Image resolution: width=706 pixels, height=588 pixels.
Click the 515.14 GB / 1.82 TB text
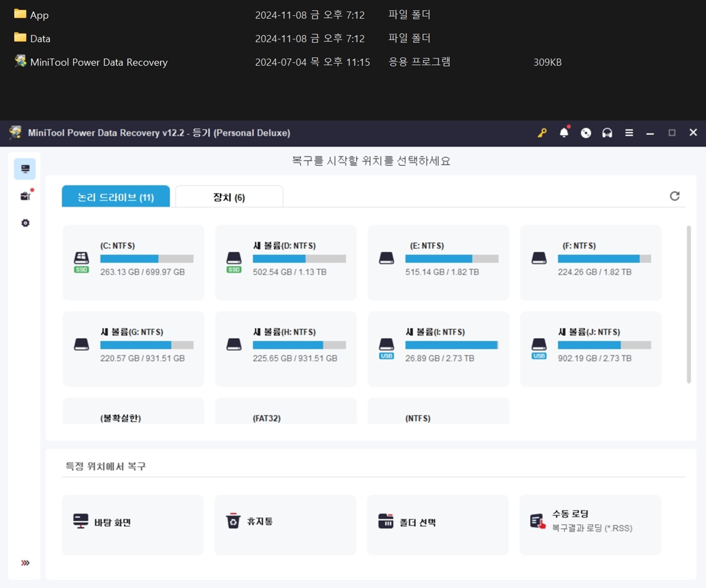click(442, 272)
